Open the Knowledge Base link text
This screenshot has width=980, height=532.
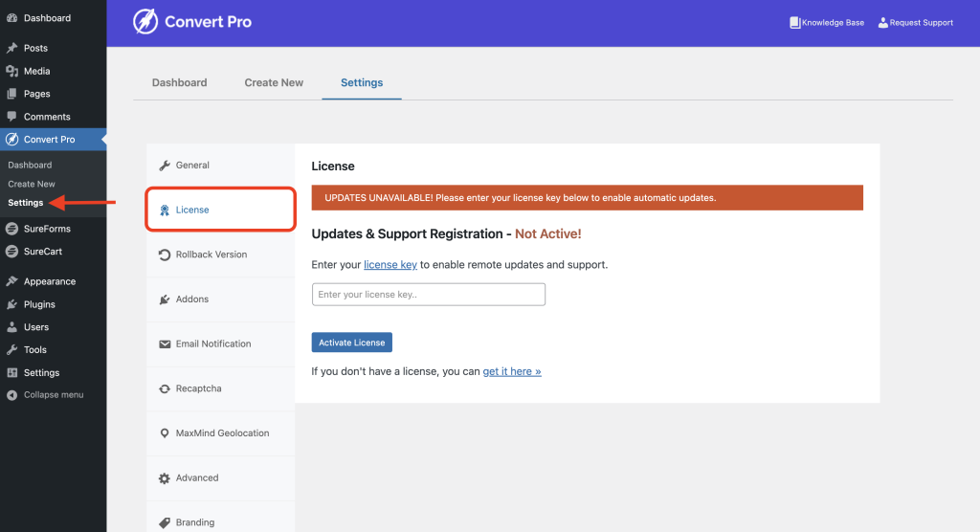pos(834,23)
